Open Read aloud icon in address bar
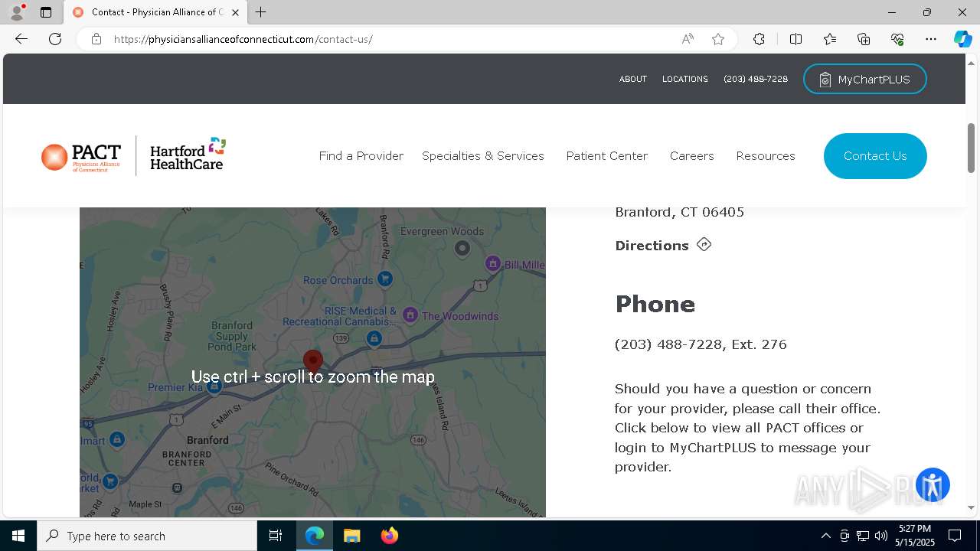The image size is (980, 551). [688, 39]
